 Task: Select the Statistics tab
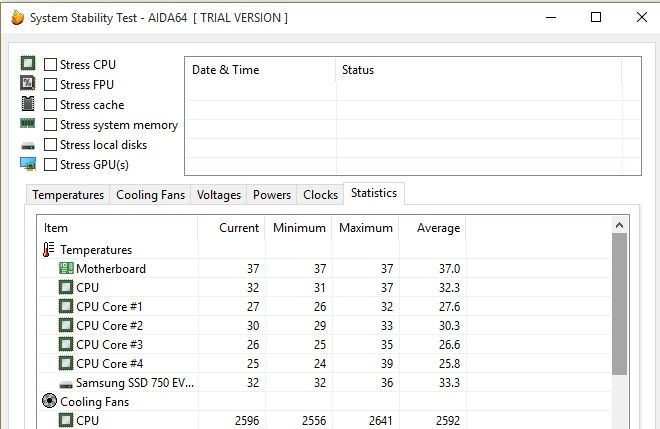[x=374, y=193]
